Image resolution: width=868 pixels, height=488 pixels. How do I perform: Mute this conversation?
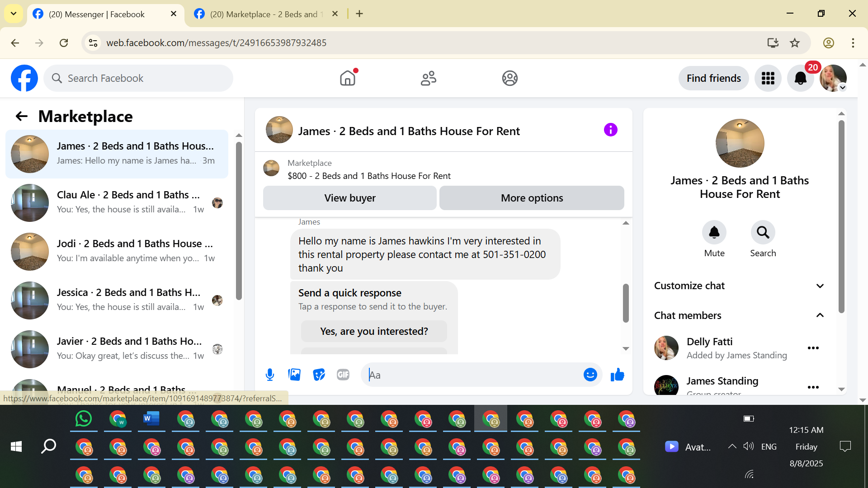pyautogui.click(x=714, y=233)
